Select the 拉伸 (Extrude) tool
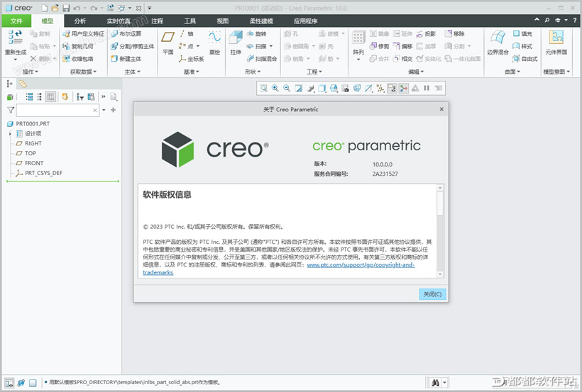 (236, 43)
